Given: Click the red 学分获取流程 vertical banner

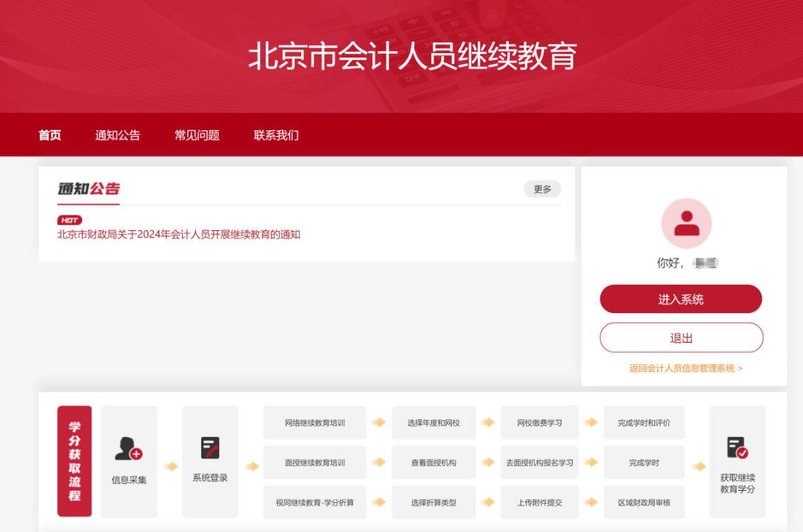Looking at the screenshot, I should [x=74, y=462].
